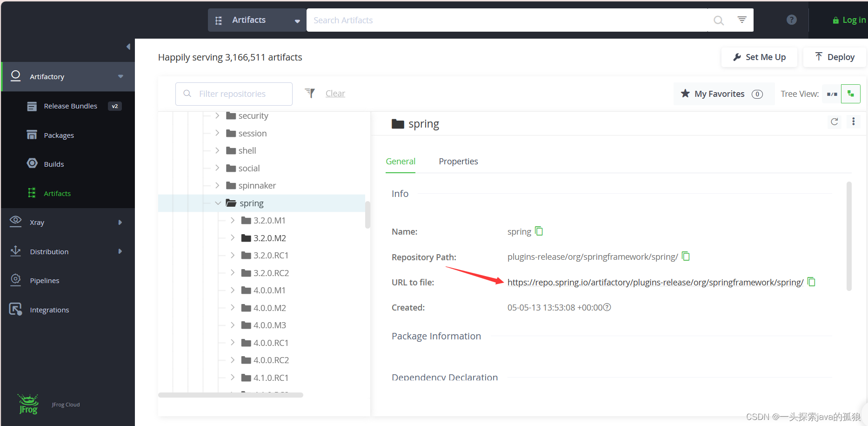Focus the Search Artifacts field
The width and height of the screenshot is (868, 426).
tap(507, 20)
